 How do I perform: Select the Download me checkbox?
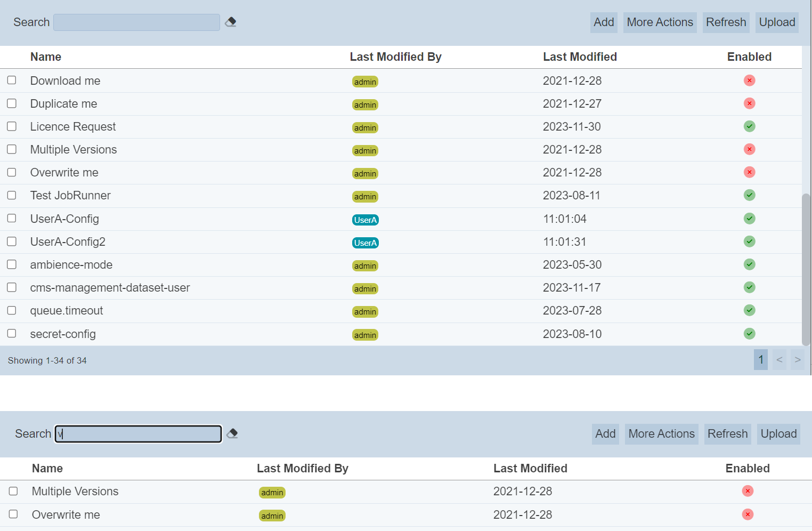coord(12,80)
